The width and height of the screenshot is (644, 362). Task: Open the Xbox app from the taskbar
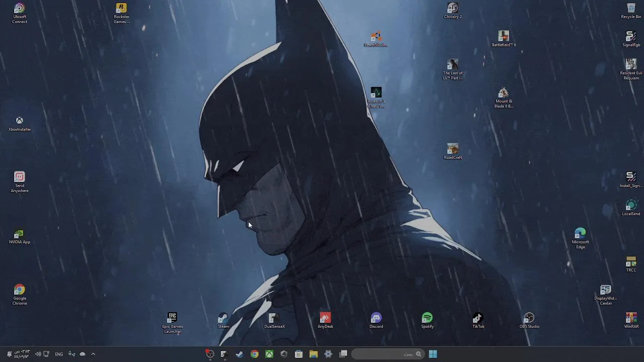269,354
